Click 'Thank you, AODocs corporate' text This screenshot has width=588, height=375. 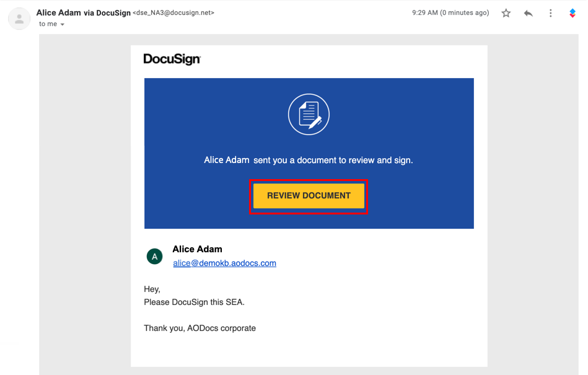[x=200, y=328]
